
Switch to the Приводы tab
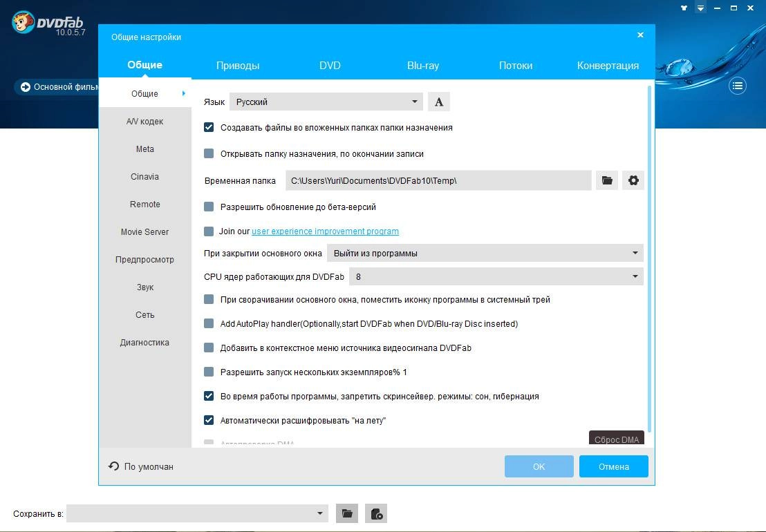pyautogui.click(x=237, y=66)
